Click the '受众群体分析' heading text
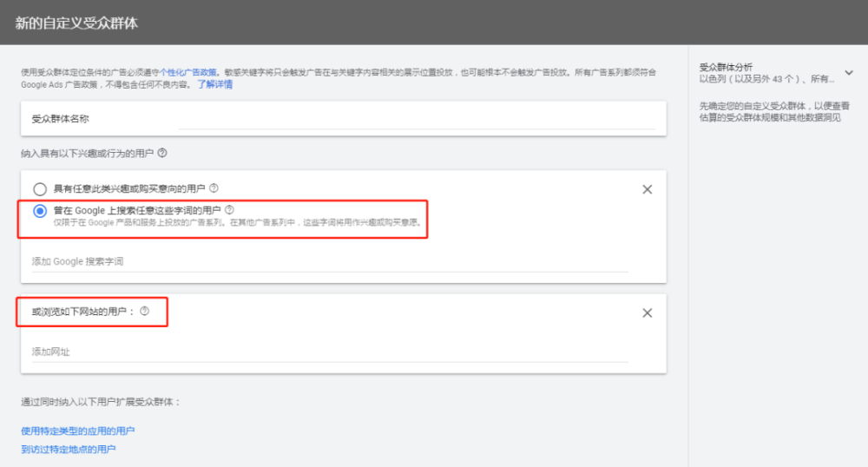868x467 pixels. point(726,67)
